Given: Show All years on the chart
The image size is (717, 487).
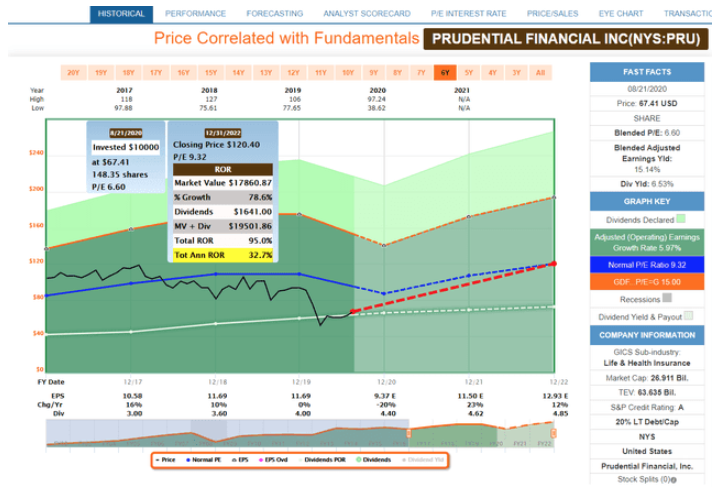Looking at the screenshot, I should (540, 73).
